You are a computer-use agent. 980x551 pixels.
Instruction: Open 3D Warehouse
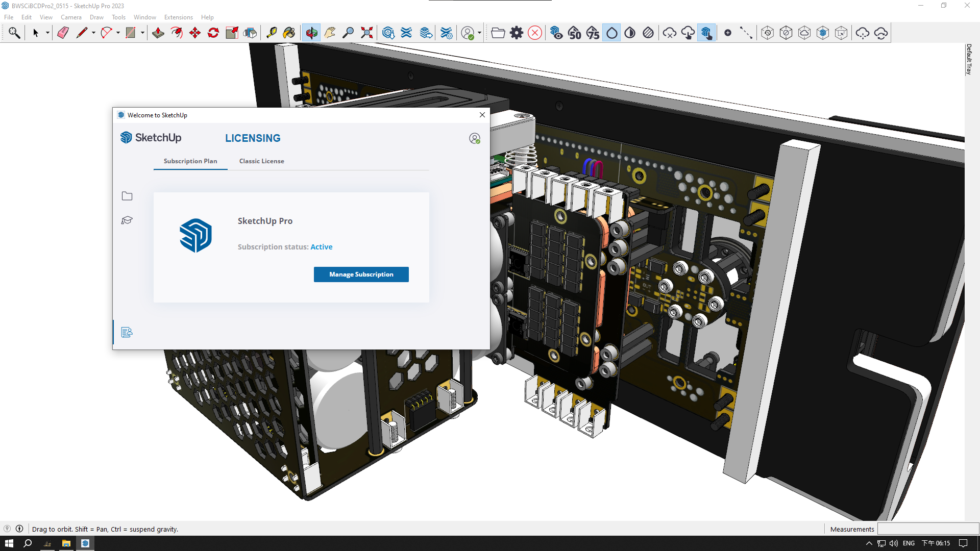[388, 33]
